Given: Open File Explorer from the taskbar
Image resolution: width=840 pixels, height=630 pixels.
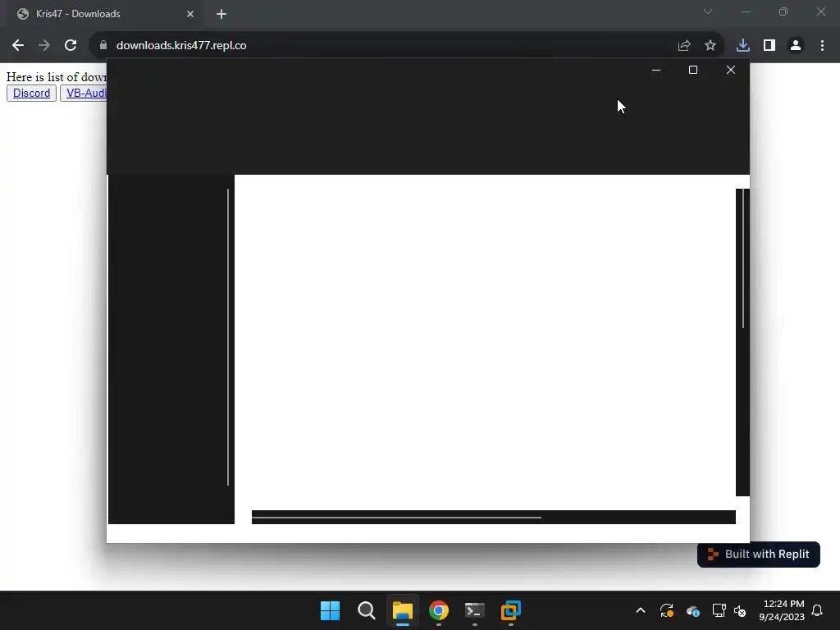Looking at the screenshot, I should 402,610.
